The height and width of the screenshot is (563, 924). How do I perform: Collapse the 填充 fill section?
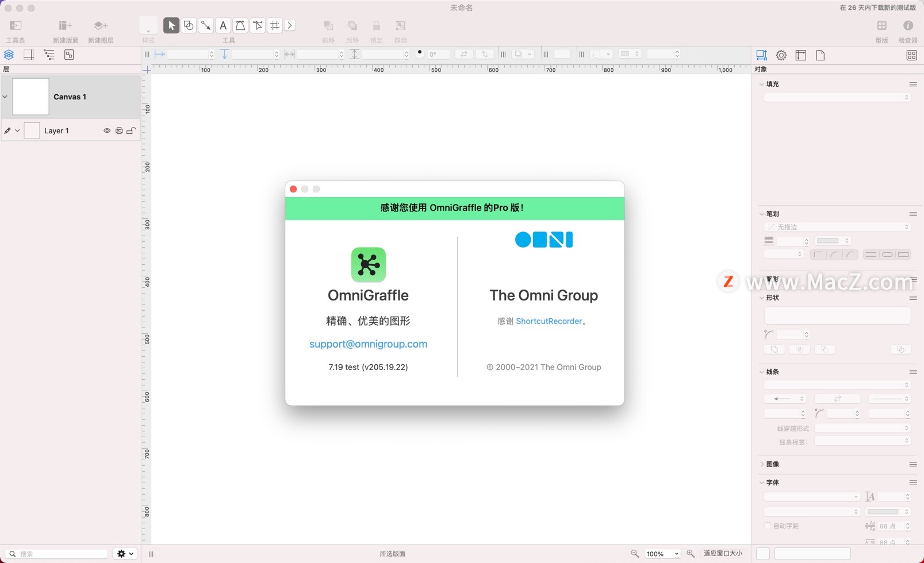pyautogui.click(x=762, y=84)
